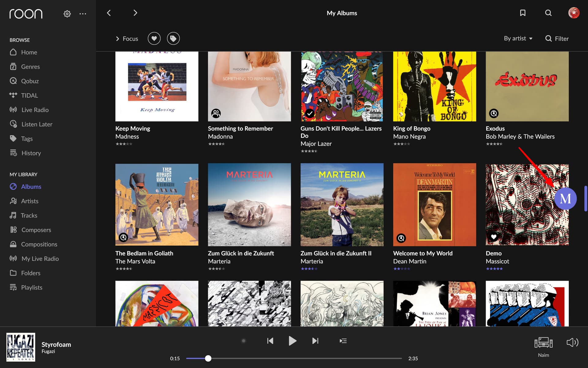Click the playback seek slider handle
Screen dimensions: 588x368
pyautogui.click(x=208, y=358)
